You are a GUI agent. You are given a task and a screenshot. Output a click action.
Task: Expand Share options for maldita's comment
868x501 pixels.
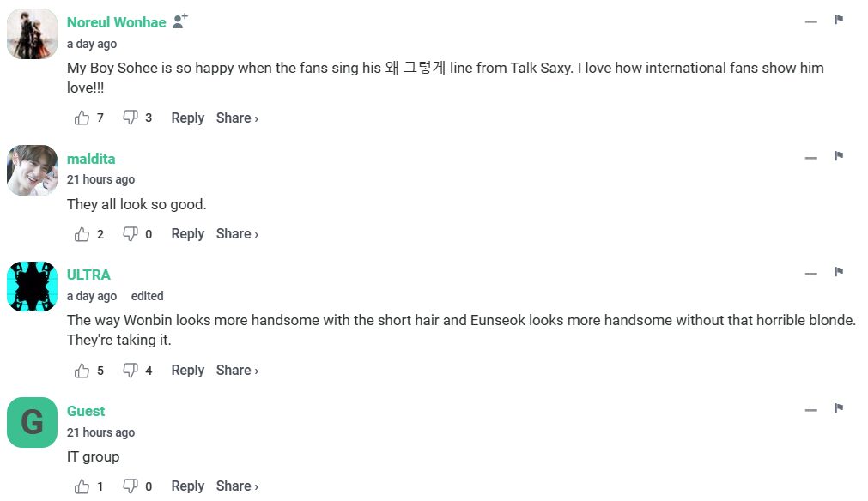pyautogui.click(x=237, y=234)
